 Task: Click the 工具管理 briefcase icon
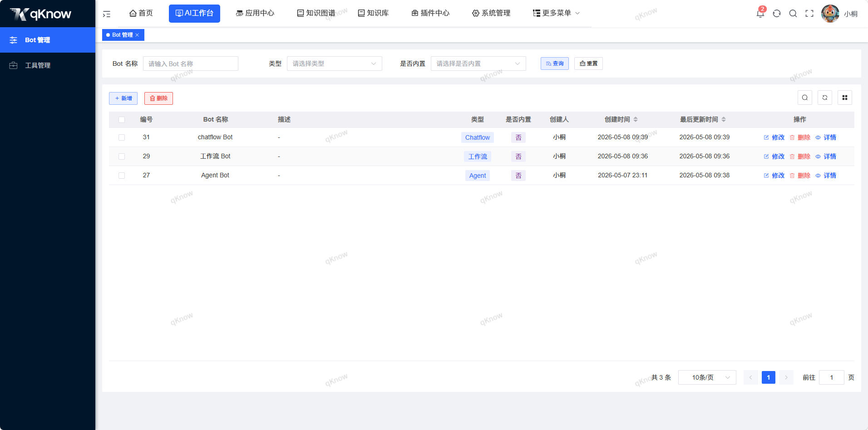point(14,65)
